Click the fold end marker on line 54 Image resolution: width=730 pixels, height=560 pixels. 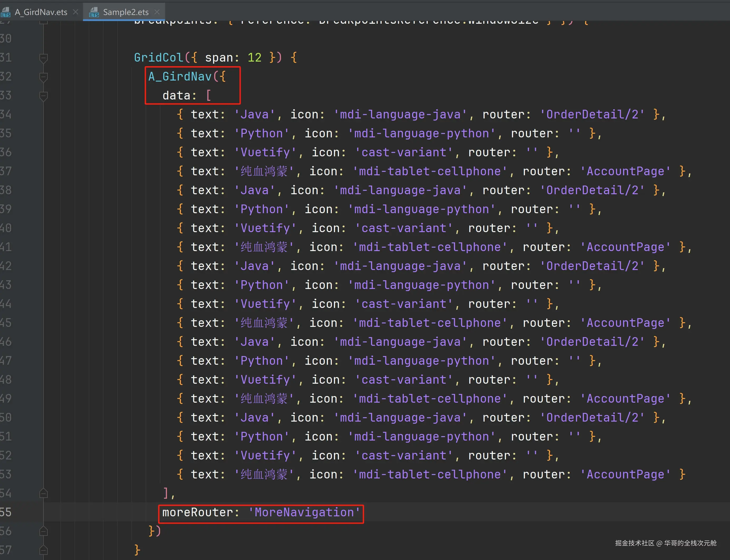[43, 493]
